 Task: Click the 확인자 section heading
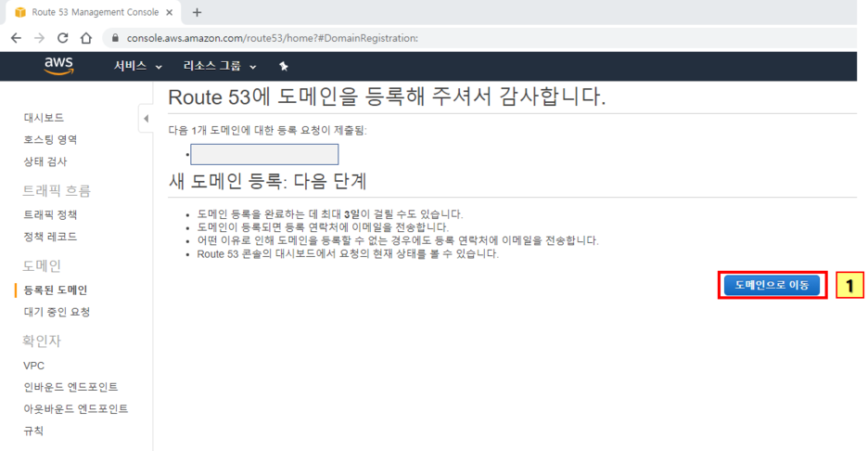click(42, 341)
